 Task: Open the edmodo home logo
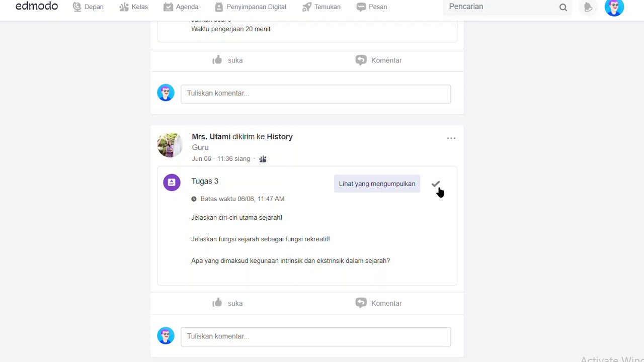[x=37, y=6]
